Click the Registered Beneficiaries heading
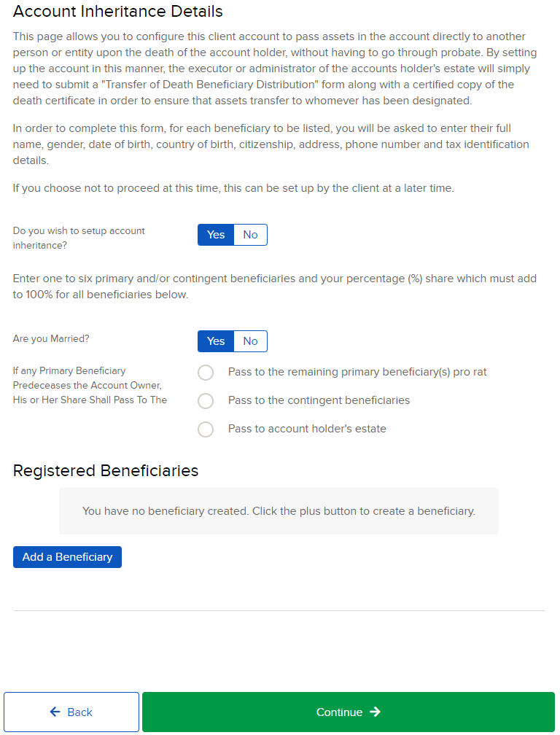The height and width of the screenshot is (735, 560). tap(105, 470)
